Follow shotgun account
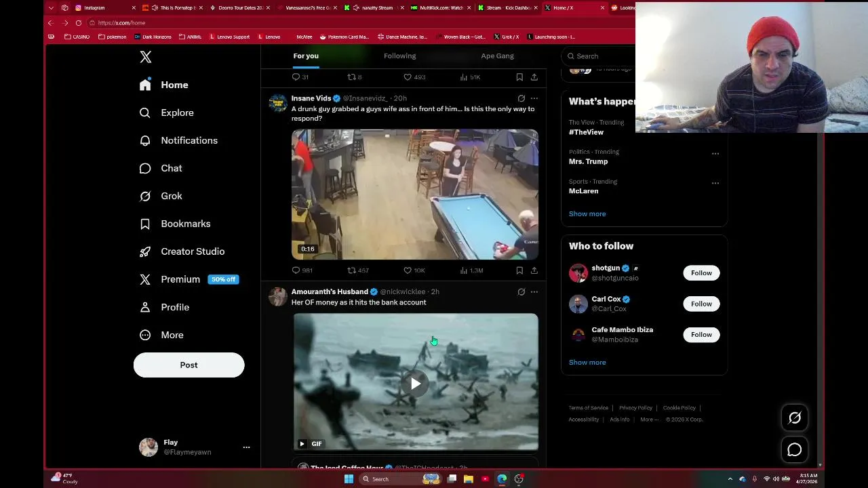868x488 pixels. click(x=701, y=273)
